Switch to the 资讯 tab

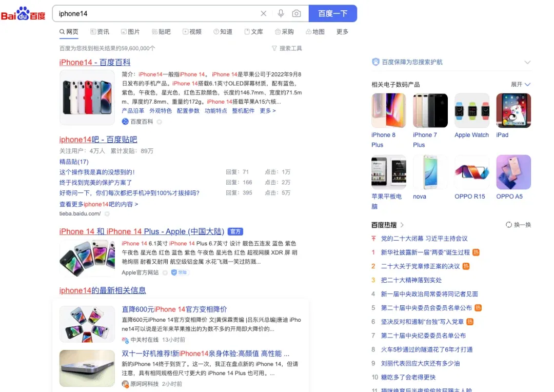coord(100,32)
